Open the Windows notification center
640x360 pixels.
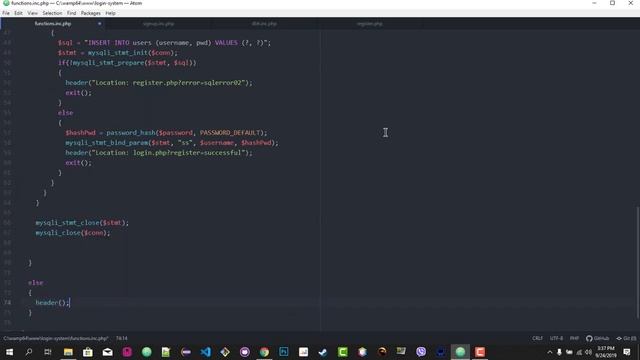pos(627,352)
